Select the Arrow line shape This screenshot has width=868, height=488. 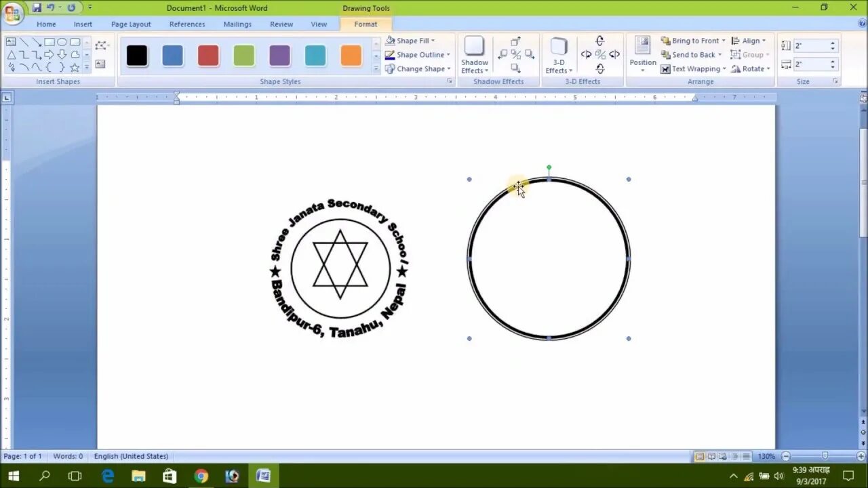pyautogui.click(x=37, y=42)
